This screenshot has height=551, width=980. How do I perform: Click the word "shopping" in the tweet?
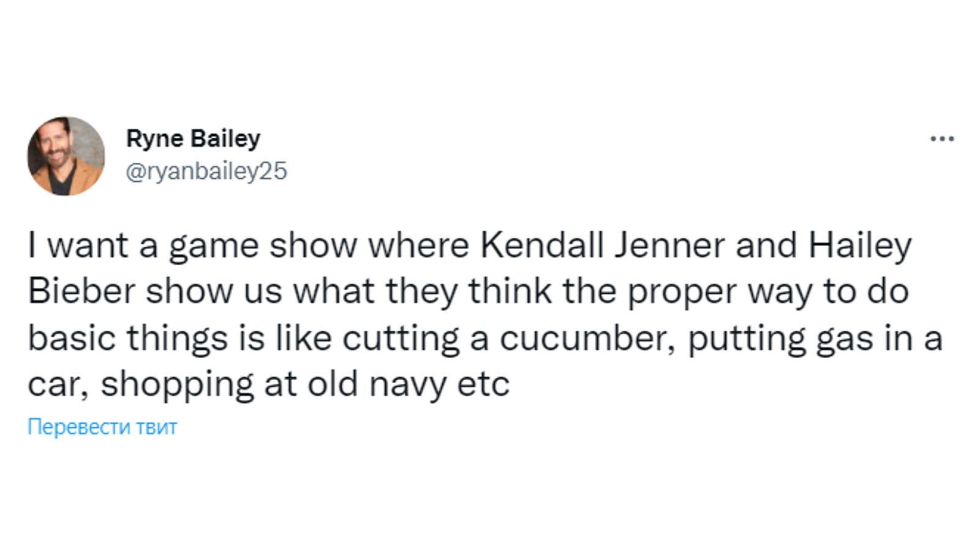pos(176,384)
